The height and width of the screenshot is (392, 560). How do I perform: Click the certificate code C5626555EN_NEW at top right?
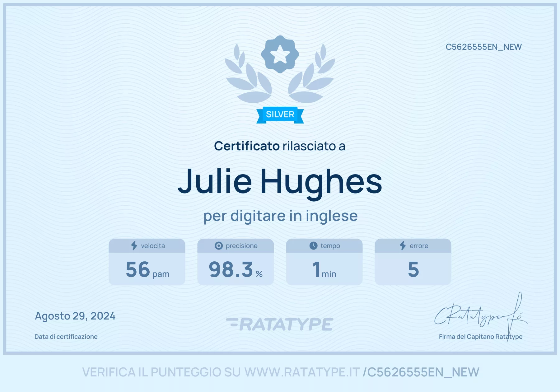point(483,47)
